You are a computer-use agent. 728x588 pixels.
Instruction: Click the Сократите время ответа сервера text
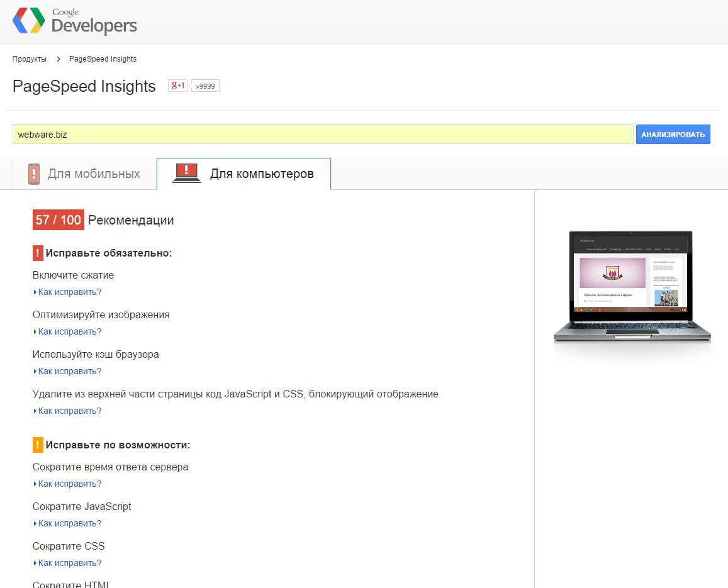pyautogui.click(x=111, y=467)
